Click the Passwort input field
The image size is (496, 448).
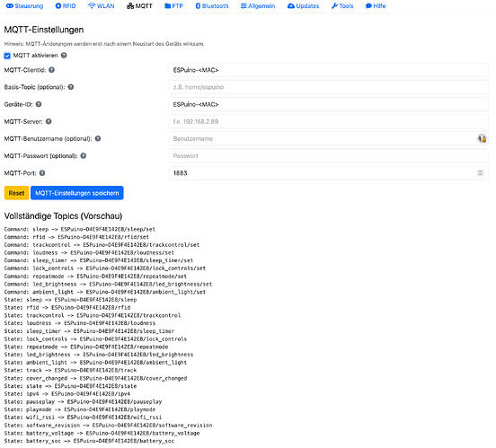(x=328, y=156)
